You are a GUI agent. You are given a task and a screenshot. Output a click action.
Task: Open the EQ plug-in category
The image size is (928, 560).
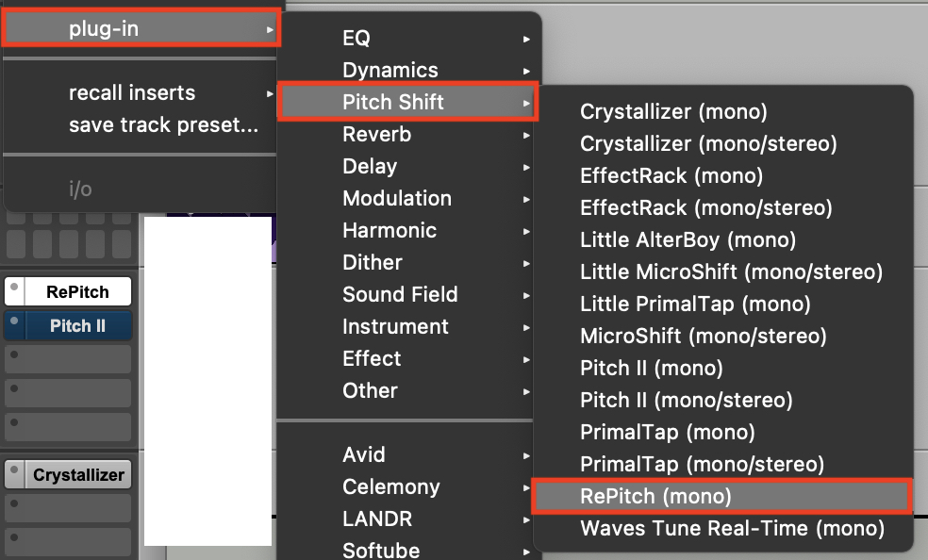[356, 39]
